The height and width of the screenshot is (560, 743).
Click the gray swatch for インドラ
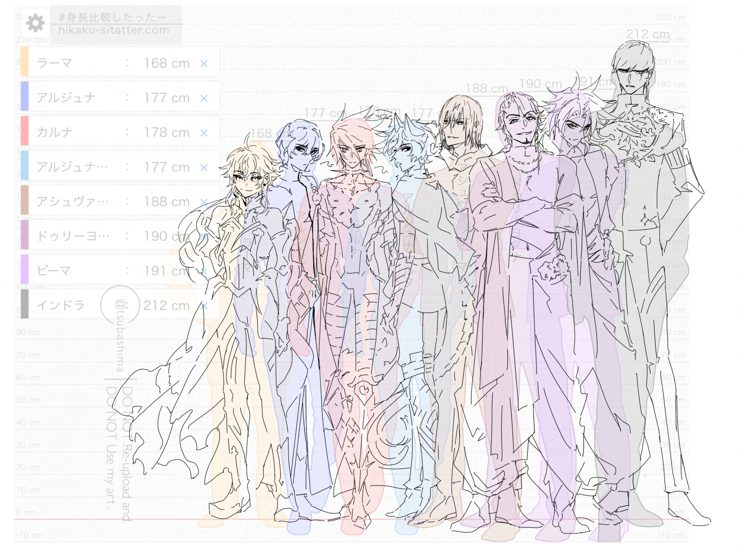pyautogui.click(x=24, y=304)
